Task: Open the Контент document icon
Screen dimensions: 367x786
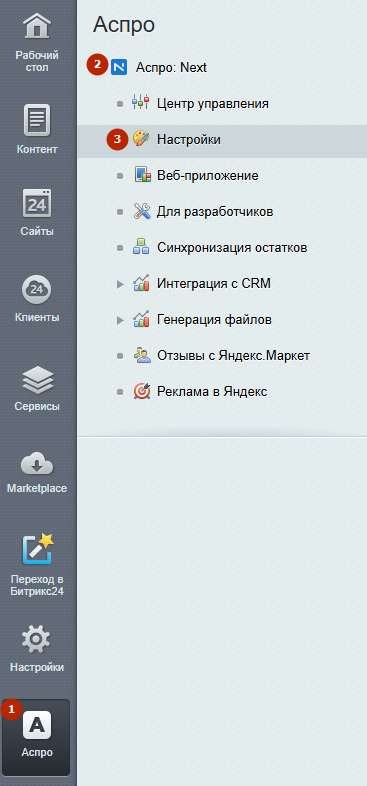Action: click(37, 119)
